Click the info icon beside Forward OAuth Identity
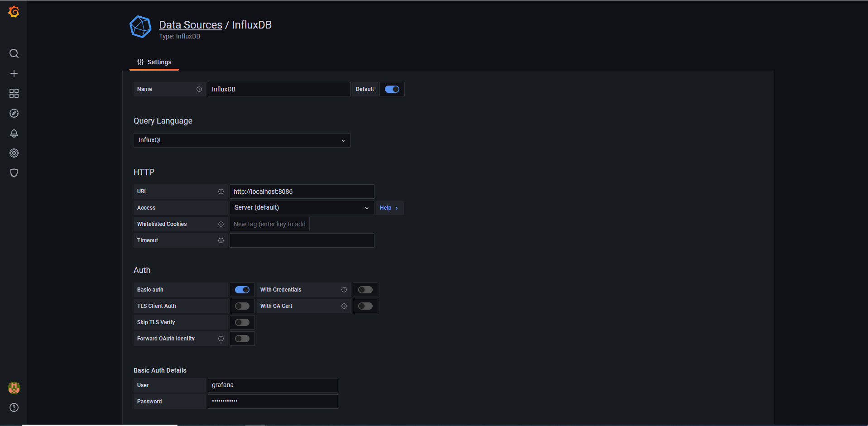Image resolution: width=868 pixels, height=426 pixels. pos(221,339)
